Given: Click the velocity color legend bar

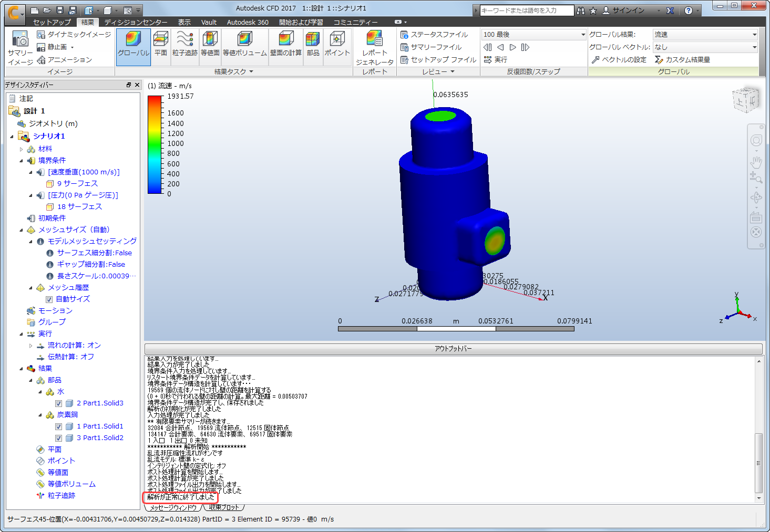Looking at the screenshot, I should [x=155, y=144].
